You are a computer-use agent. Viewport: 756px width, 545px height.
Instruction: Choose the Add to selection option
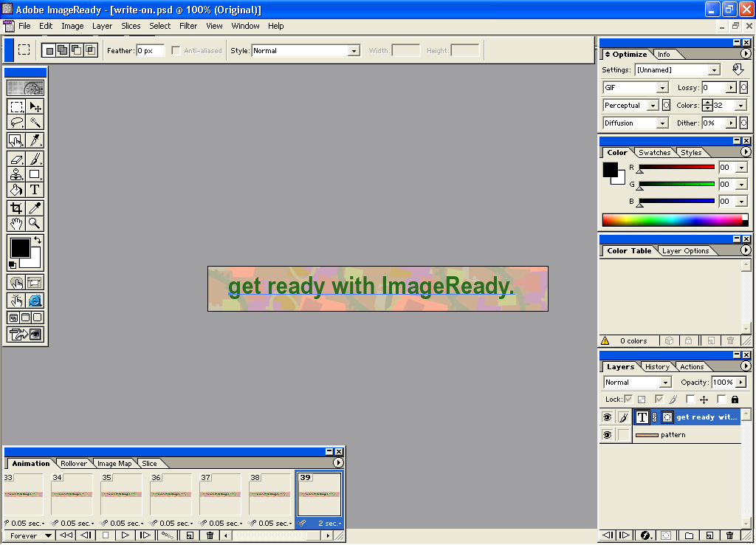tap(63, 50)
